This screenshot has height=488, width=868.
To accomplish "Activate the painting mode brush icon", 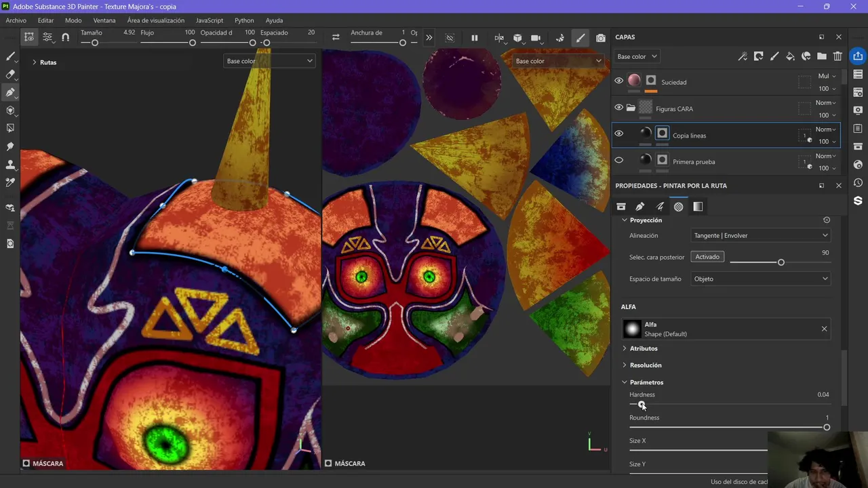I will click(580, 38).
